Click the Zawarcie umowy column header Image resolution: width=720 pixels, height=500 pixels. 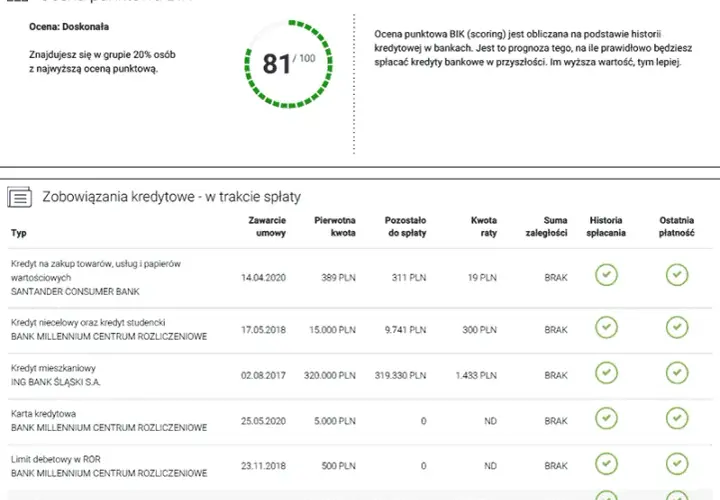[x=267, y=226]
